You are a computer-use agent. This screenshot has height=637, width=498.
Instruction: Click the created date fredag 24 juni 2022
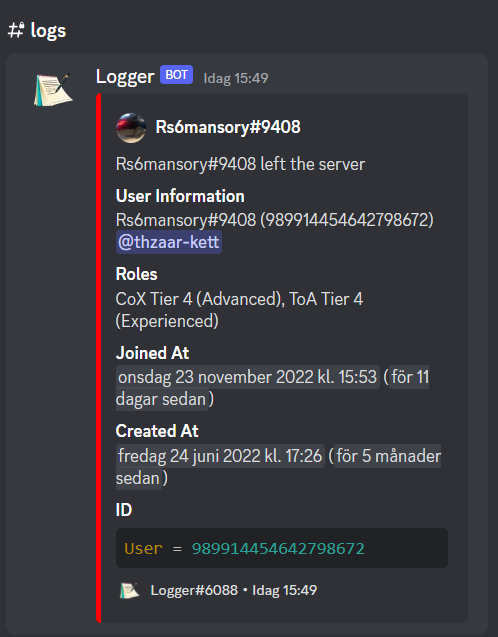[220, 456]
